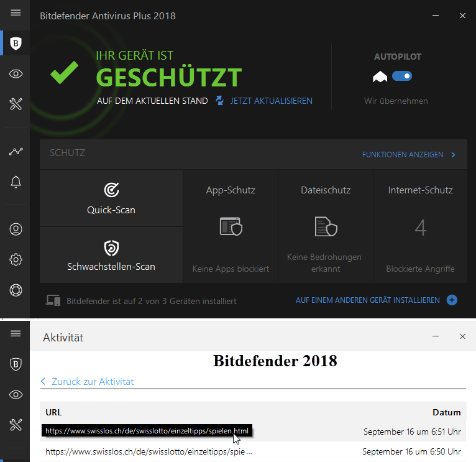476x462 pixels.
Task: Click Bitdefender shield icon in Aktivität window
Action: [16, 364]
